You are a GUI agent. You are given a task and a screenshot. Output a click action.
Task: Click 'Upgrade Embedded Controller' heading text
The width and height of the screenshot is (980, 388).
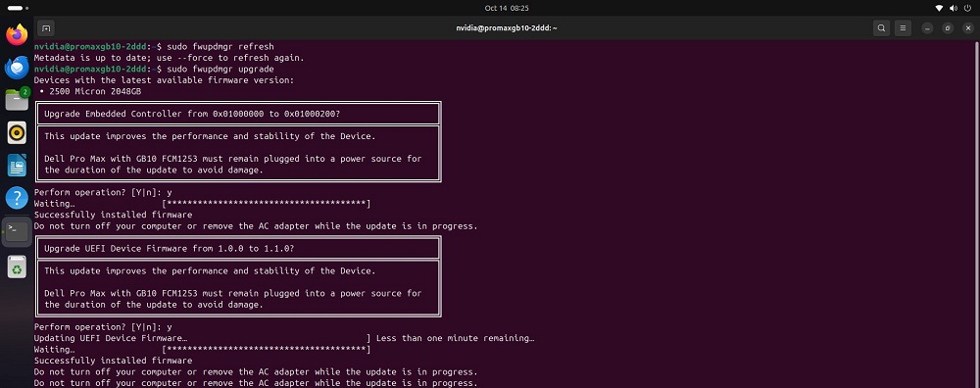(x=193, y=114)
